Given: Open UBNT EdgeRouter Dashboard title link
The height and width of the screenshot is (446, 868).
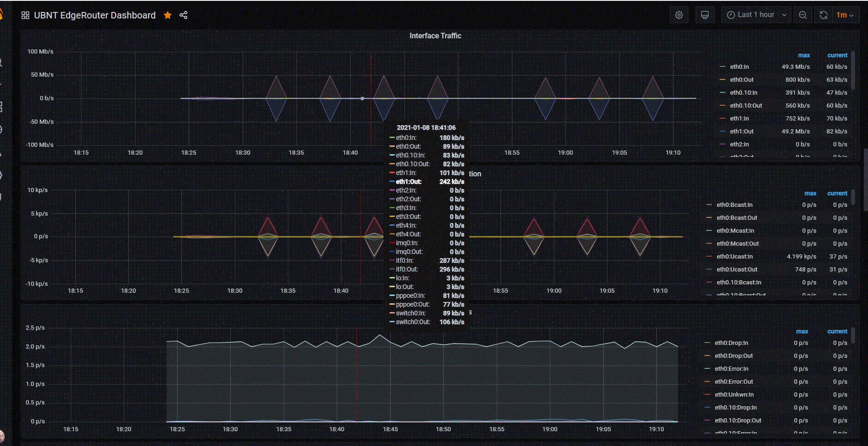Looking at the screenshot, I should click(95, 15).
